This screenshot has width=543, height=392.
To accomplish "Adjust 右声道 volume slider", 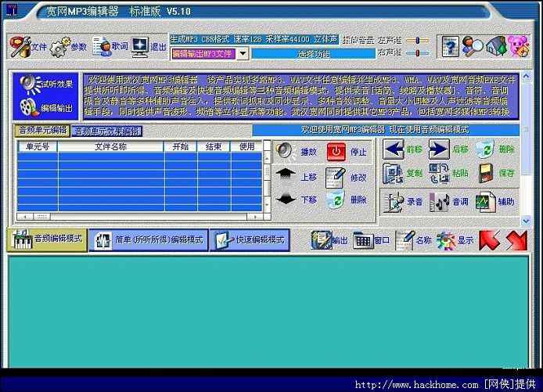I will (418, 53).
